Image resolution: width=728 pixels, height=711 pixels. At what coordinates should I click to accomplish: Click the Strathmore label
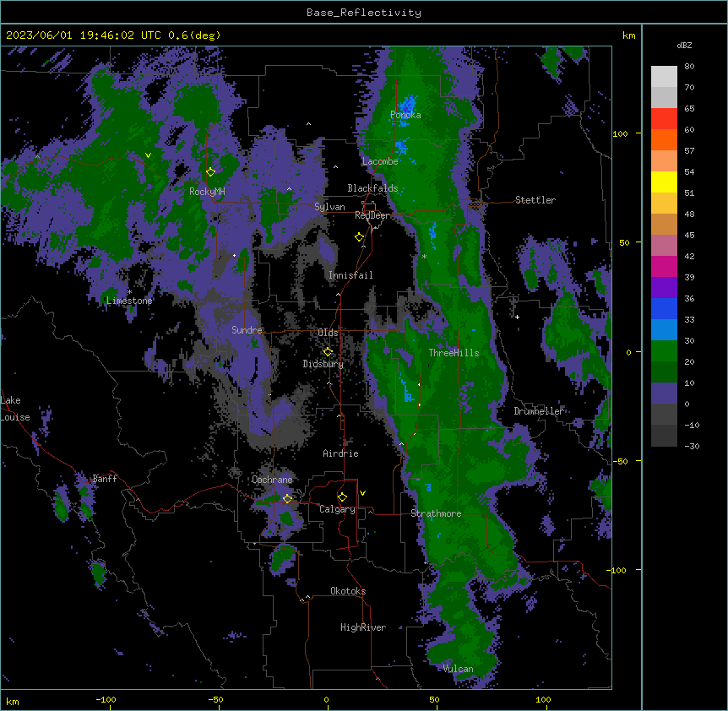(x=436, y=513)
